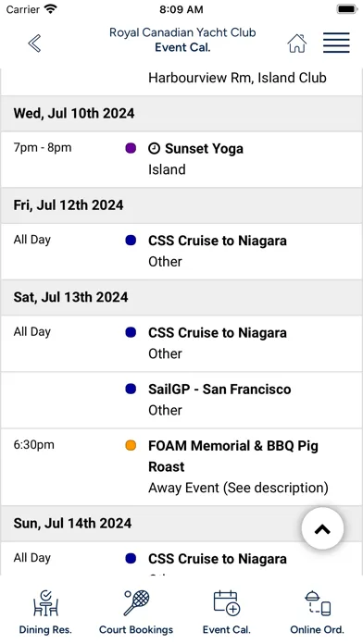Open the hamburger menu
Viewport: 363px width, 644px height.
336,43
